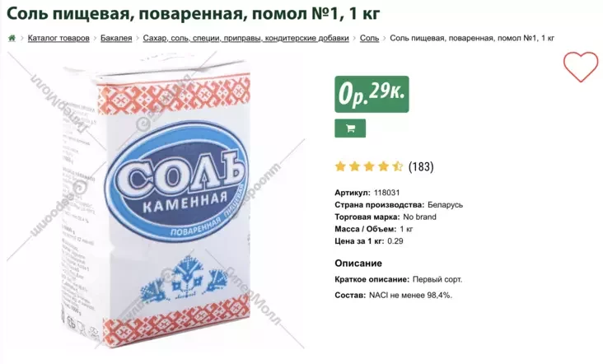Click the first rating star
The image size is (603, 364).
pos(340,166)
